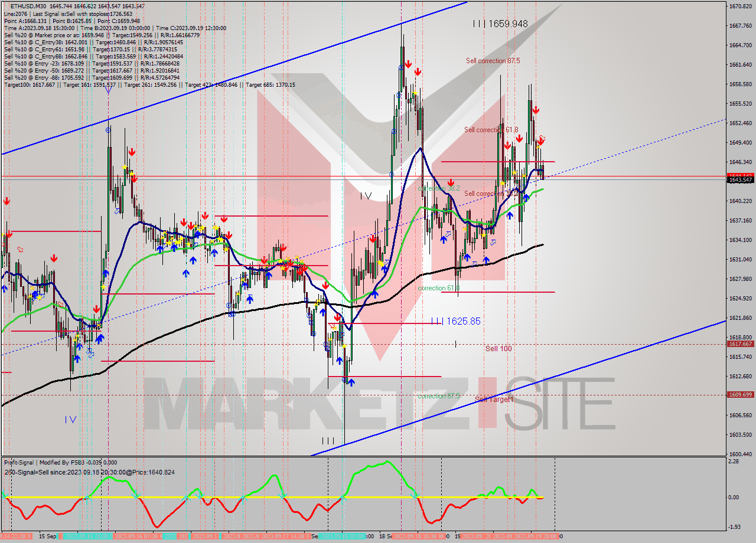Click the Target100: 1617.667 targets line
756x543 pixels.
click(149, 84)
